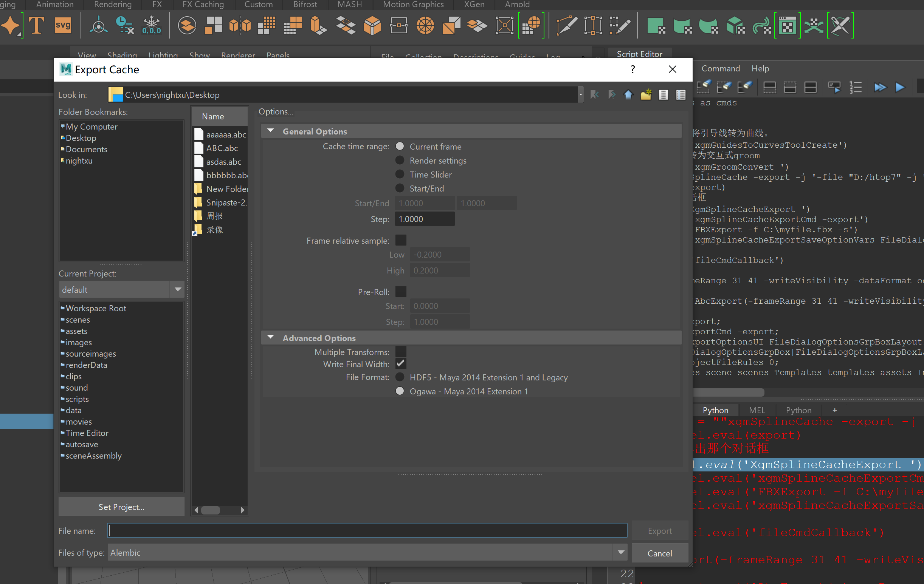Clear the Script Editor history with the eraser icon
The width and height of the screenshot is (924, 584).
pyautogui.click(x=704, y=87)
